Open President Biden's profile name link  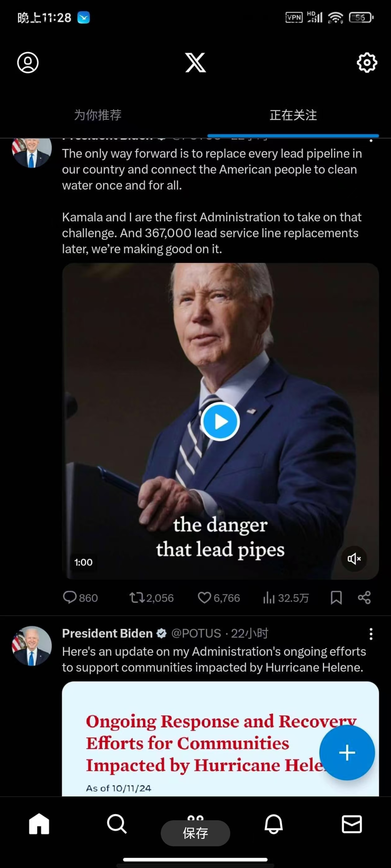tap(107, 633)
